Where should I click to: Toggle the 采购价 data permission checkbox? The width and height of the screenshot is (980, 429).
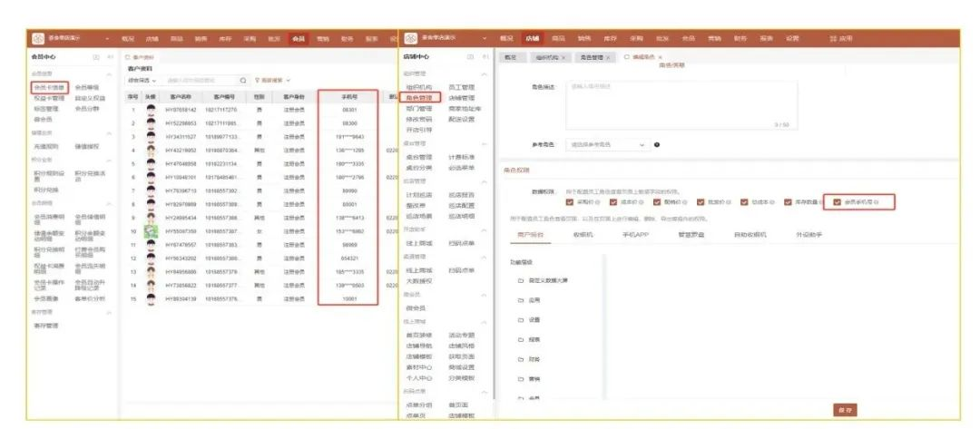click(570, 202)
